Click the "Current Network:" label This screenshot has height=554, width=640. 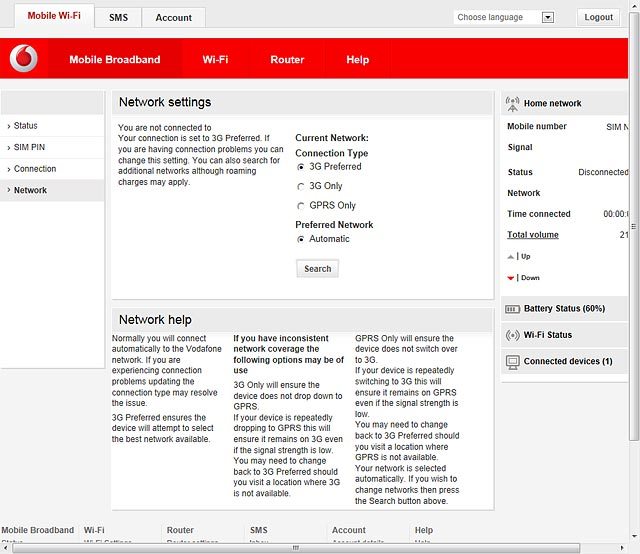(332, 138)
